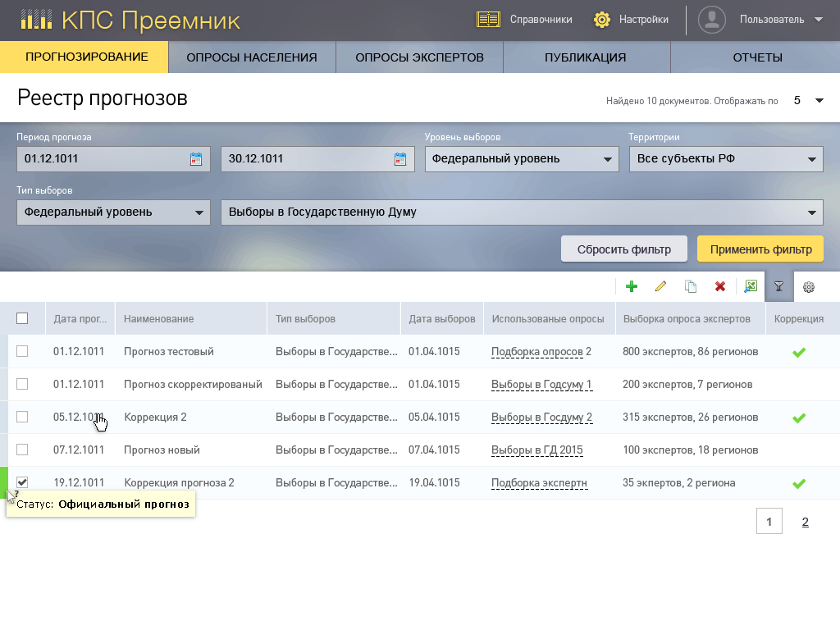Click Прогноз скорректированый name cell
Screen dimensions: 840x630
pos(193,385)
